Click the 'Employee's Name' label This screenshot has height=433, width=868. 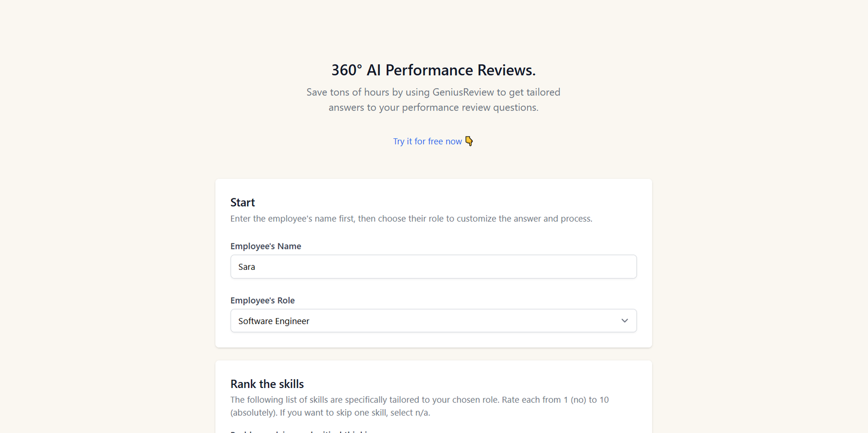tap(266, 246)
